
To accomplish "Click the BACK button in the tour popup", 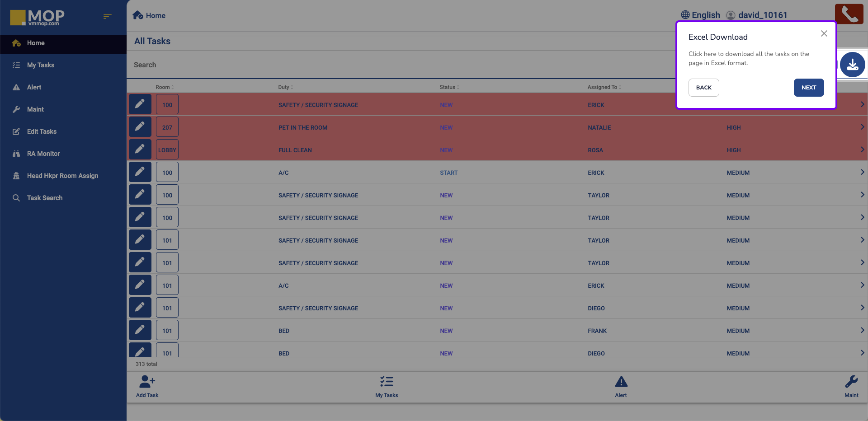I will [703, 88].
